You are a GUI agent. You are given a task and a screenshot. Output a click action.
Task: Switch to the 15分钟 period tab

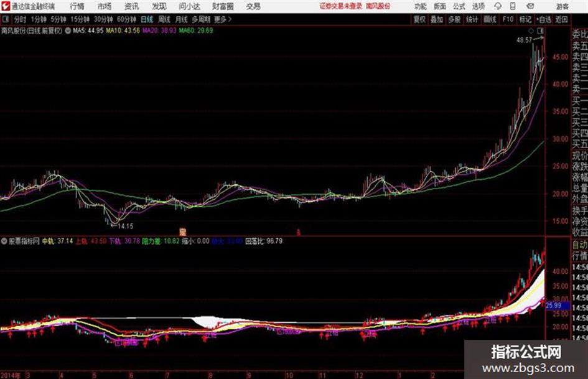click(80, 19)
